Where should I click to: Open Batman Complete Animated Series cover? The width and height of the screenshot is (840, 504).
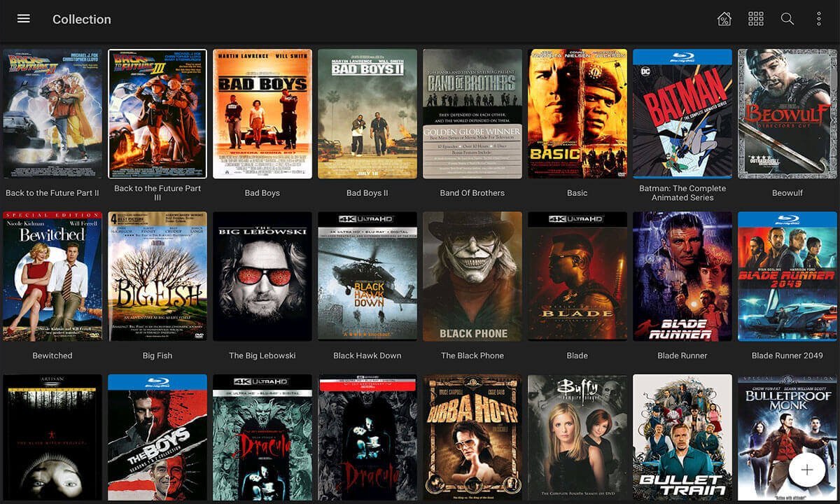(x=682, y=113)
